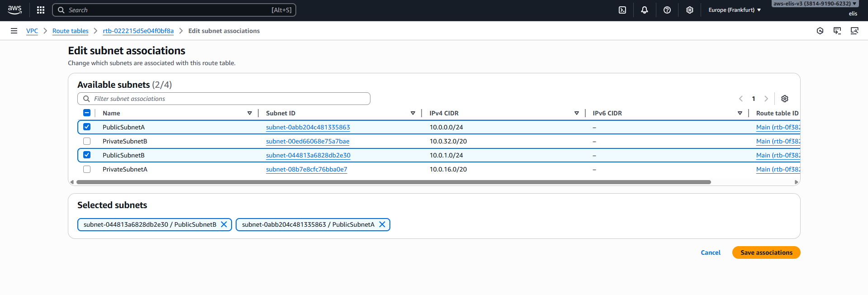Open table preferences gear icon
Image resolution: width=868 pixels, height=295 pixels.
point(785,99)
